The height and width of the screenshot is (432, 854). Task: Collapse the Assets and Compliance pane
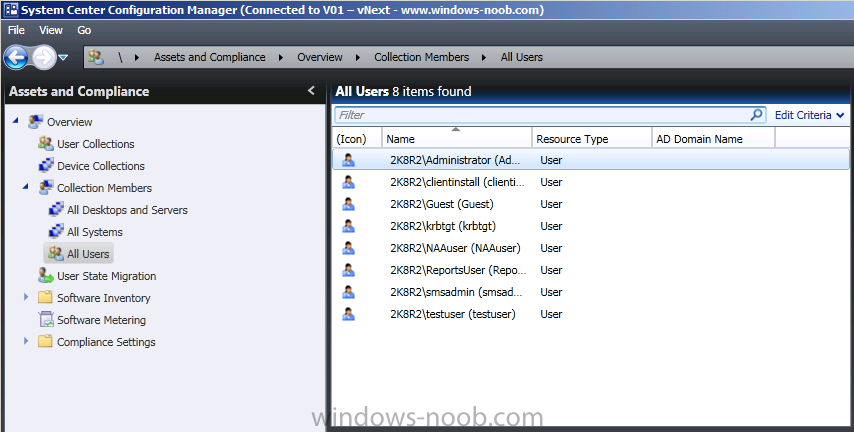pos(312,90)
